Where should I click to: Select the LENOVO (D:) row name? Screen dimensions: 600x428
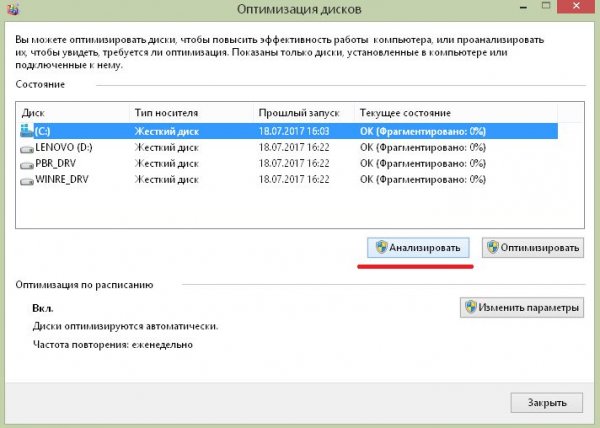click(x=64, y=147)
